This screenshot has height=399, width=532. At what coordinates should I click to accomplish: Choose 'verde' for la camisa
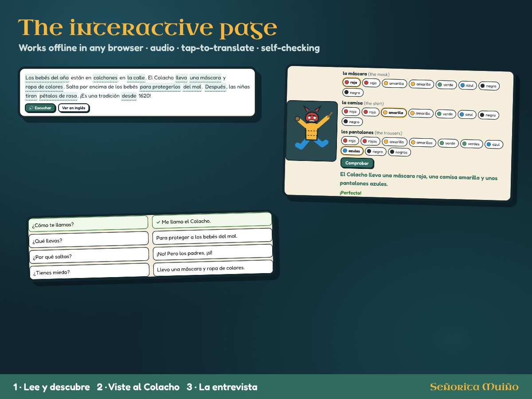coord(446,114)
